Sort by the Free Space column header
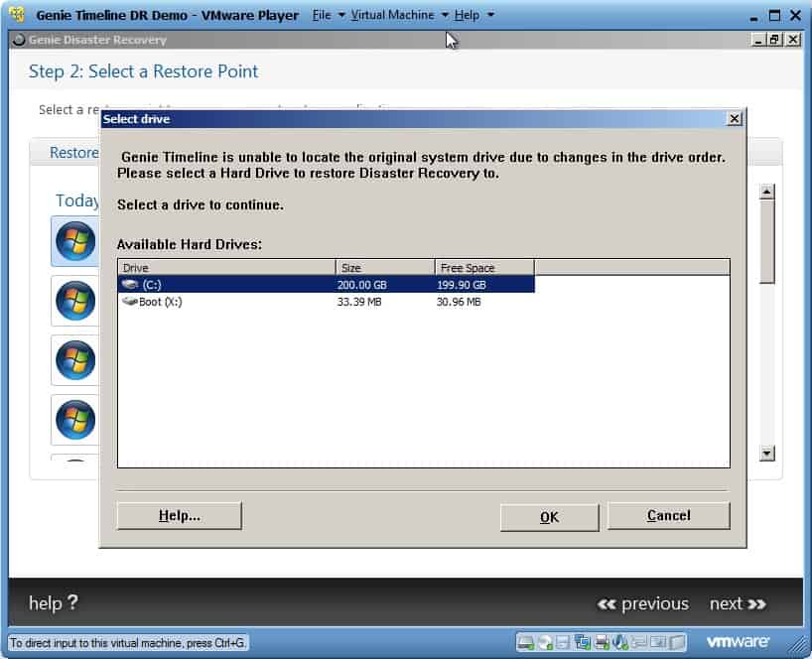This screenshot has width=812, height=659. (x=484, y=268)
